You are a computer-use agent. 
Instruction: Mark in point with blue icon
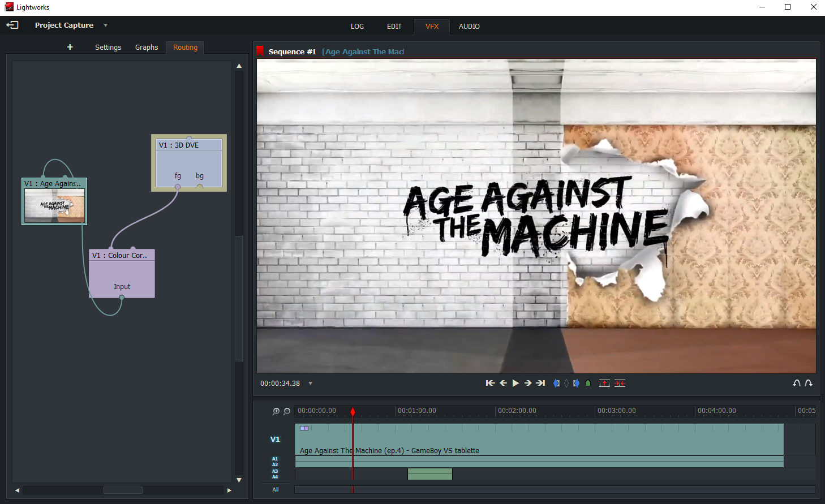[556, 384]
